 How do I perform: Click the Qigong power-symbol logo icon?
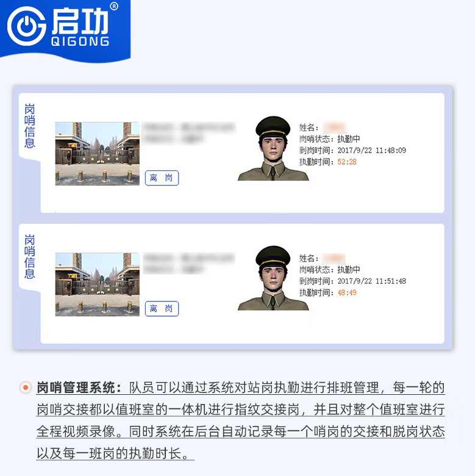26,26
